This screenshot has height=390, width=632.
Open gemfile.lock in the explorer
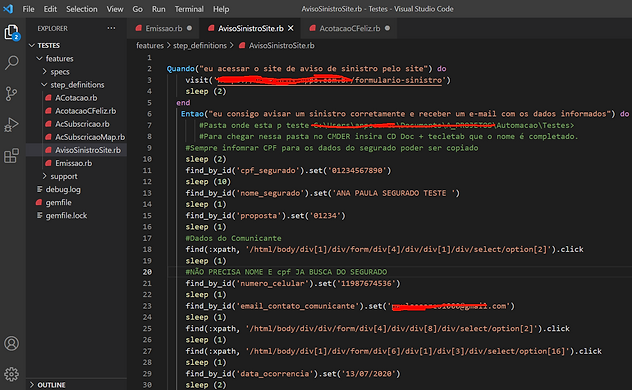pos(66,216)
